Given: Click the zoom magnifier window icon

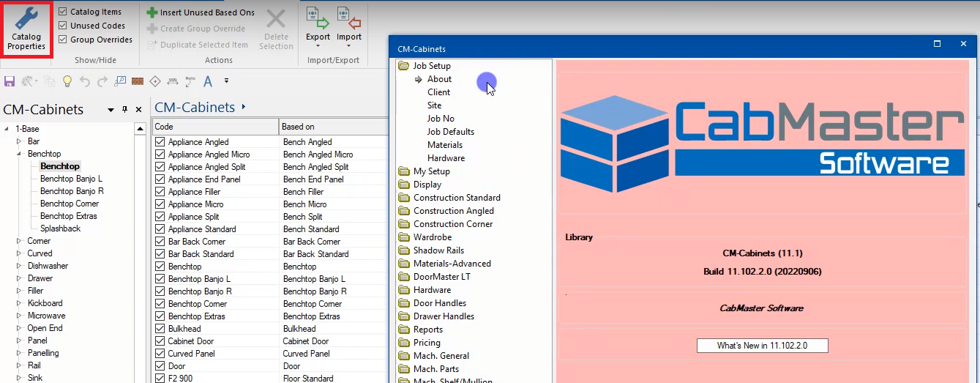Looking at the screenshot, I should [x=120, y=81].
